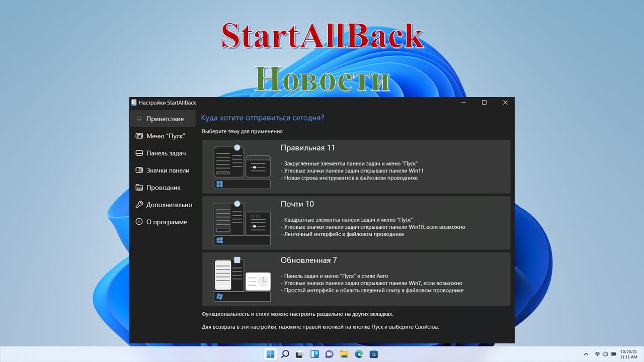The width and height of the screenshot is (644, 362).
Task: Click the info icon beside О программе
Action: (139, 222)
